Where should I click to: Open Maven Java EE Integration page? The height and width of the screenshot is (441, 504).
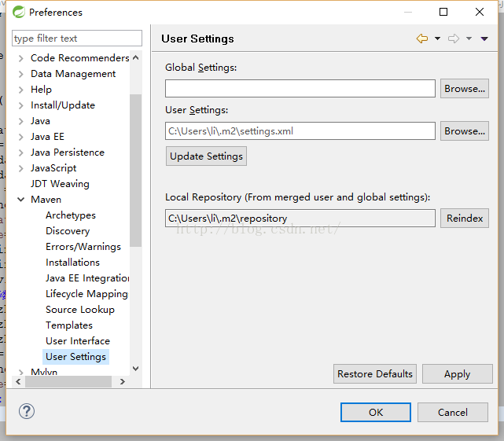(87, 278)
